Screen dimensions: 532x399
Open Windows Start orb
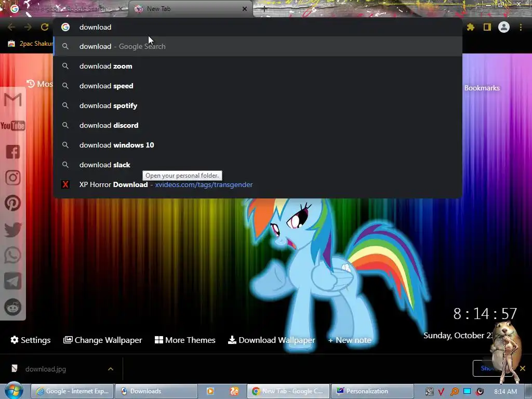14,391
